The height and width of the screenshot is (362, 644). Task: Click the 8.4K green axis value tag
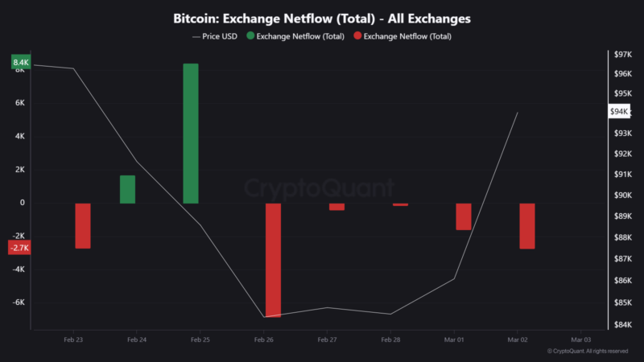(x=21, y=62)
